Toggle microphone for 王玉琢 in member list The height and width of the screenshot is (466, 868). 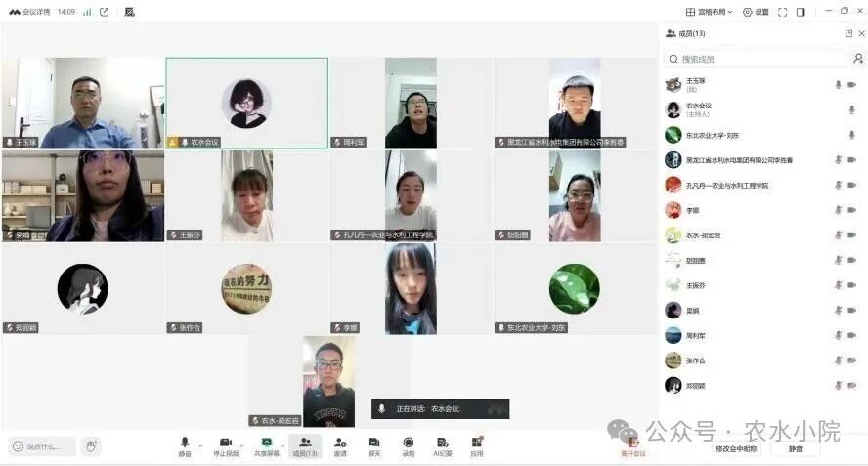click(x=838, y=85)
